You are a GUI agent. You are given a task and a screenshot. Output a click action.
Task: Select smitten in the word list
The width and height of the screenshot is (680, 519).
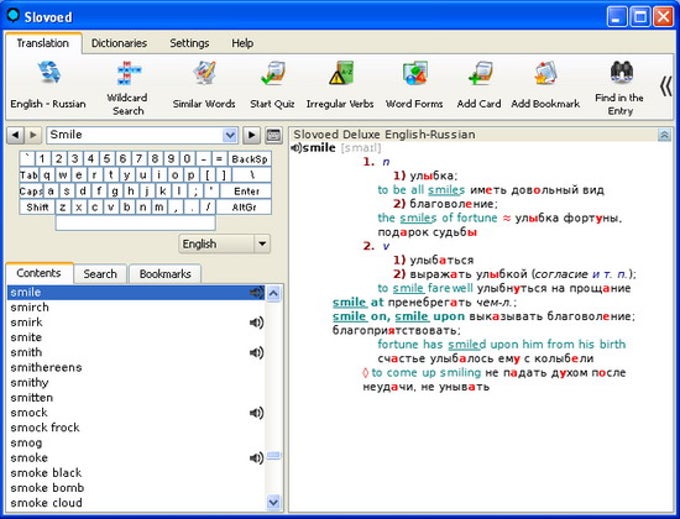[x=136, y=398]
